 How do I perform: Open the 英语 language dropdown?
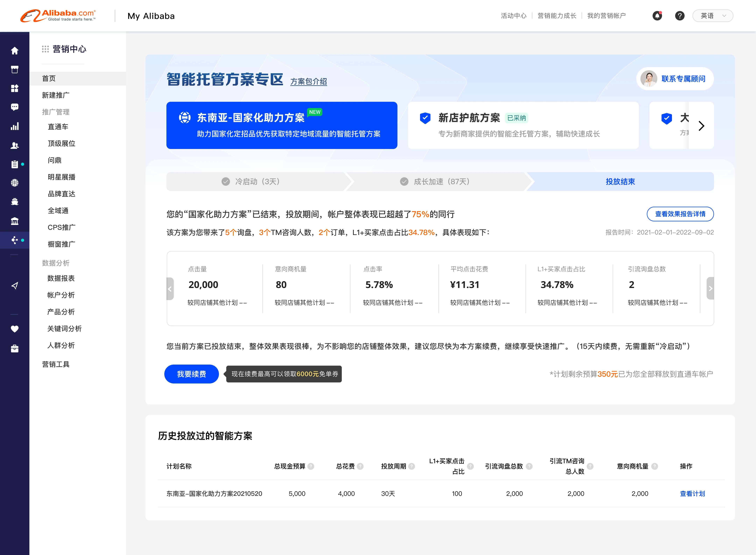[712, 16]
